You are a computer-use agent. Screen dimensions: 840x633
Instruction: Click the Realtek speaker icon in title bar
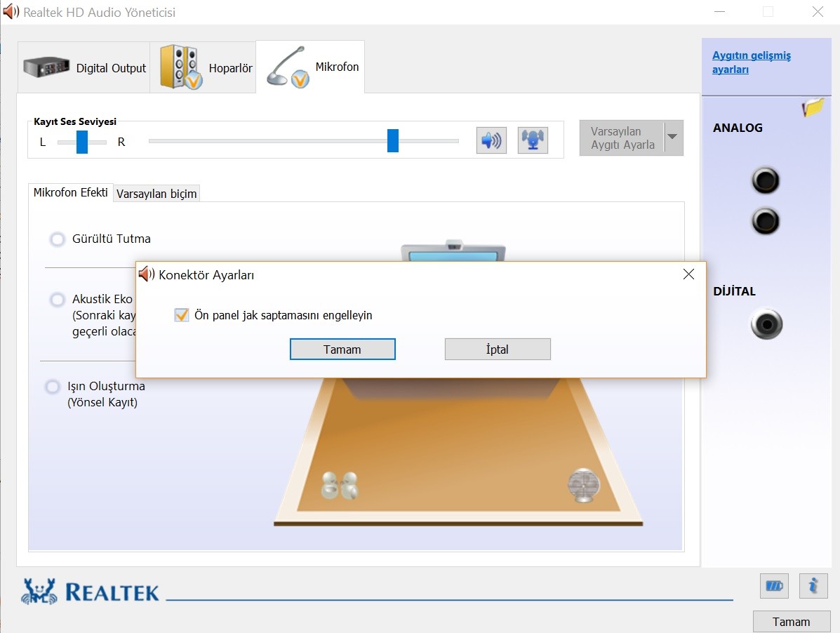click(11, 11)
